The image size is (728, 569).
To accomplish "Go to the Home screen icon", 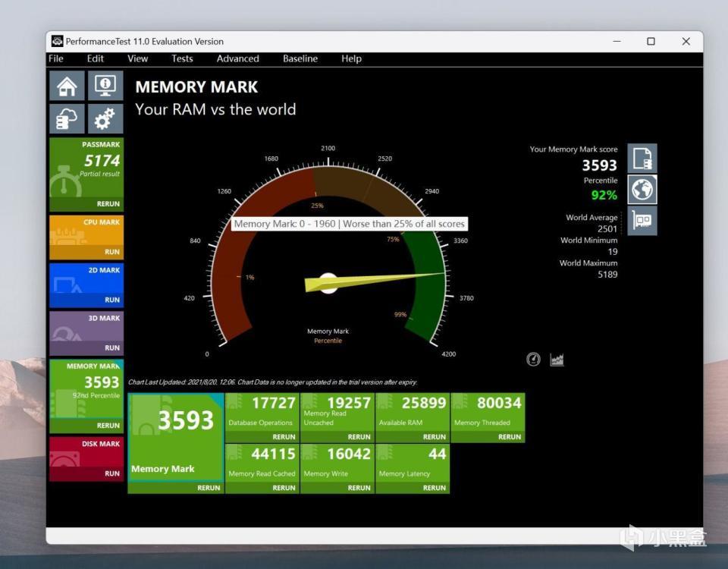I will [67, 86].
